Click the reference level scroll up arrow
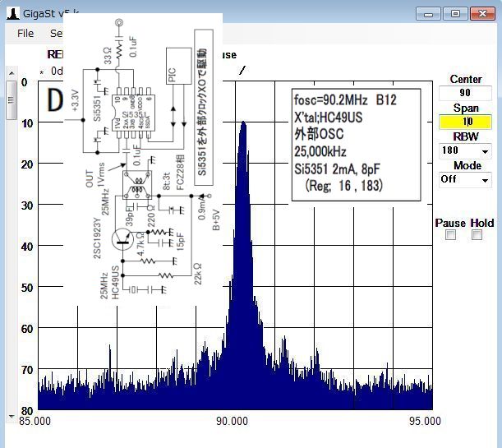Screen dimensions: 502x448 tap(12, 73)
